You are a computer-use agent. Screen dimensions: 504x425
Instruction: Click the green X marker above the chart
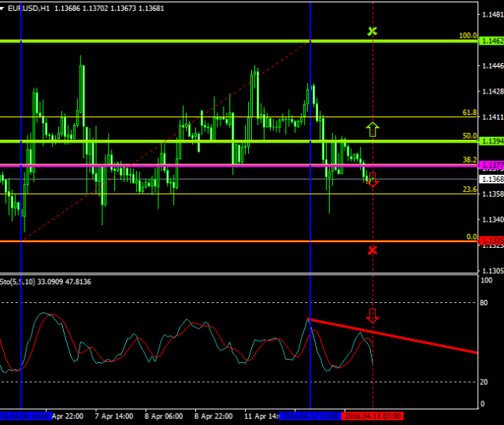[x=372, y=31]
